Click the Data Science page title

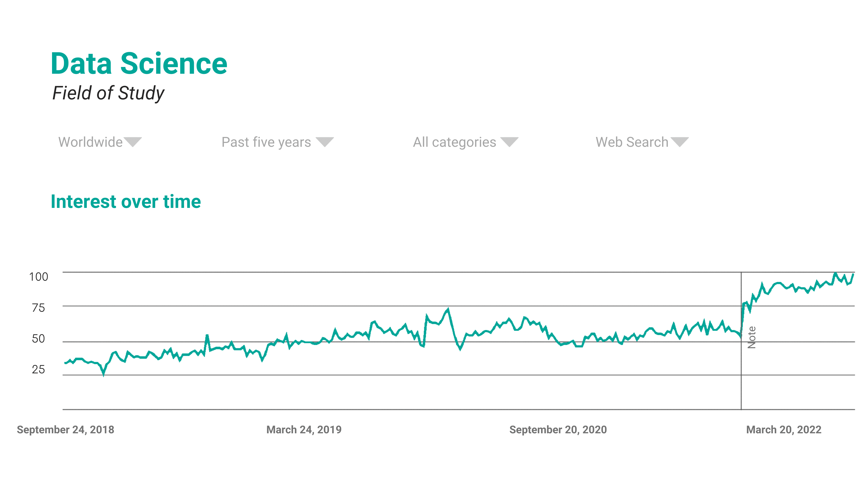click(139, 63)
